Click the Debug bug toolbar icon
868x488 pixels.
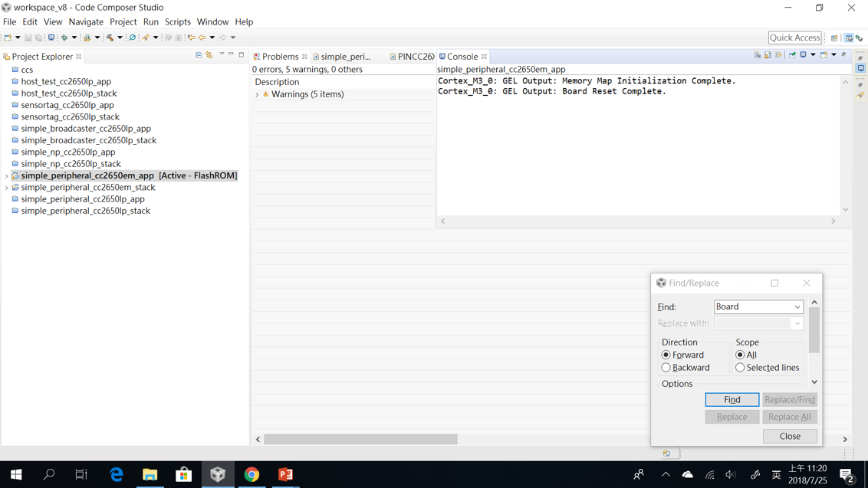coord(64,38)
